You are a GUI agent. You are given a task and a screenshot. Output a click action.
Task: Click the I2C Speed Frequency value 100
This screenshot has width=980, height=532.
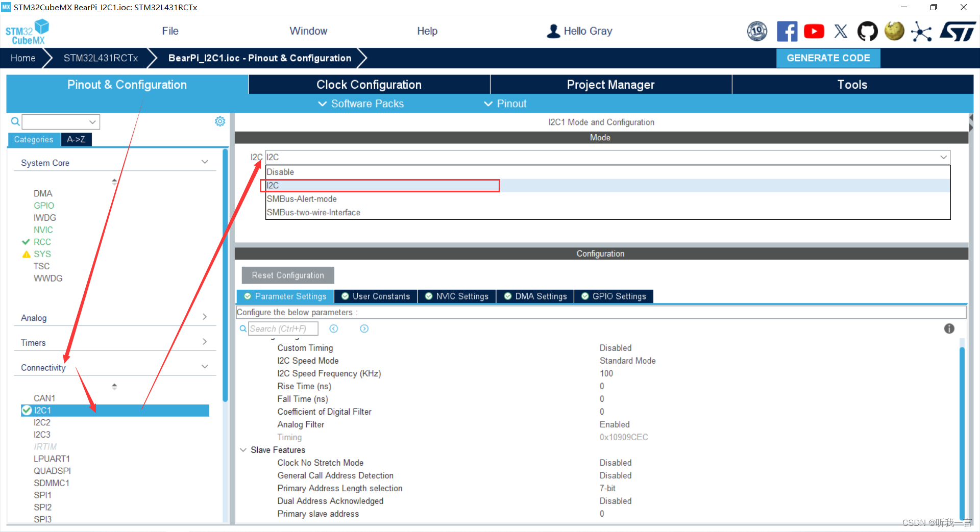(x=606, y=373)
